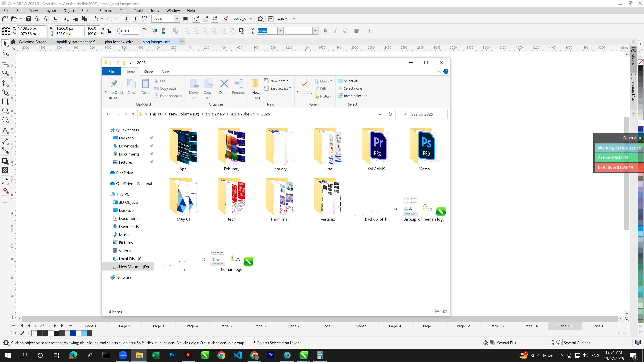Open the address bar history dropdown

click(x=380, y=114)
